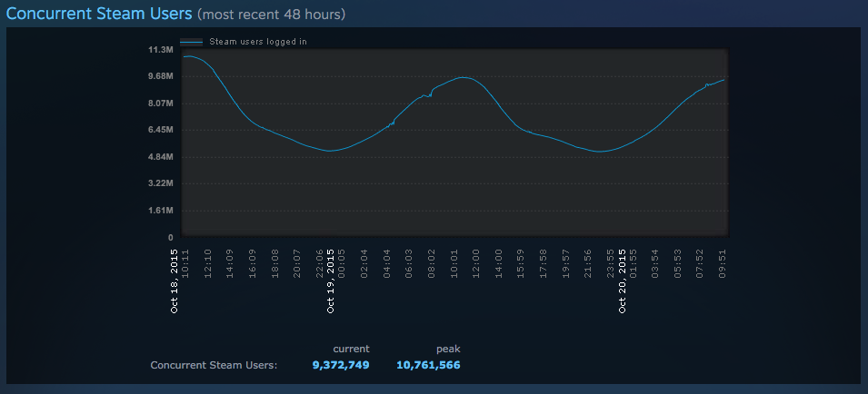Viewport: 868px width, 394px height.
Task: Click the 6.45M y-axis label
Action: tap(160, 130)
